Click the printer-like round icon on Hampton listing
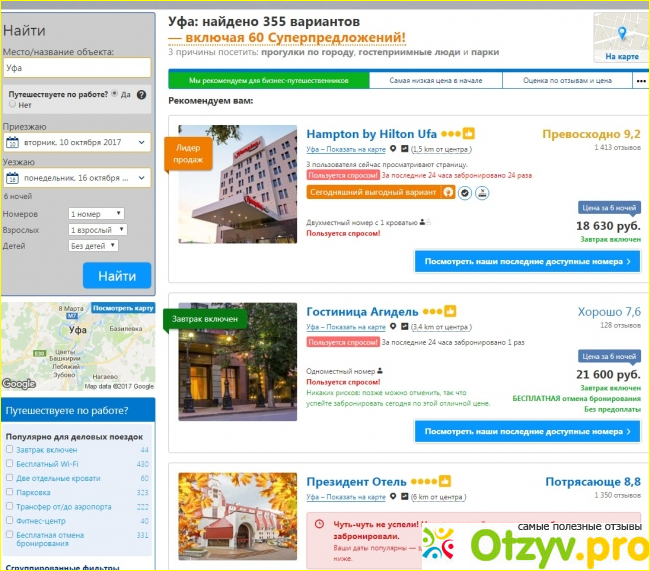This screenshot has width=650, height=571. (x=482, y=193)
